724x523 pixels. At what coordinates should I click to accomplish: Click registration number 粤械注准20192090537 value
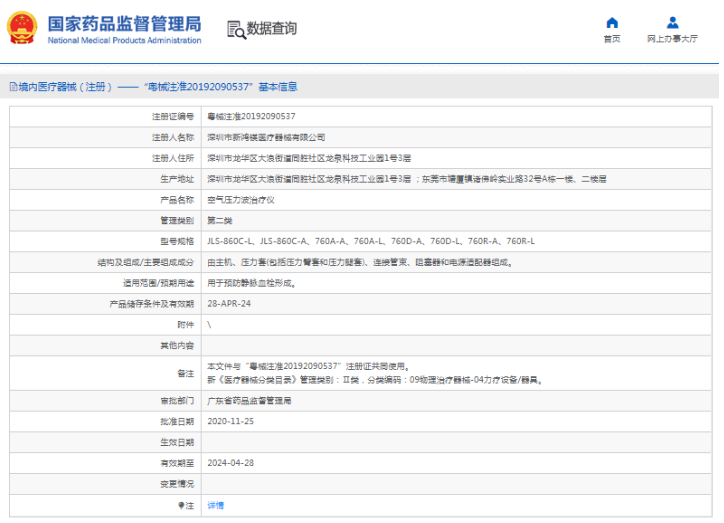click(x=251, y=116)
